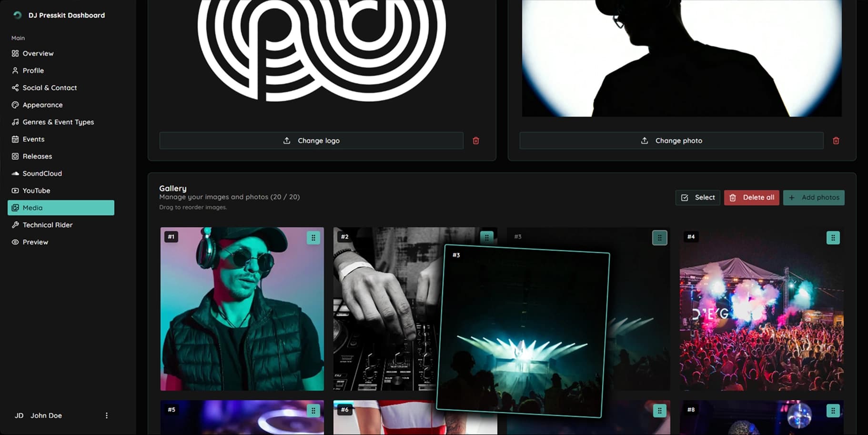Click the drag handle on image #4
868x435 pixels.
833,237
